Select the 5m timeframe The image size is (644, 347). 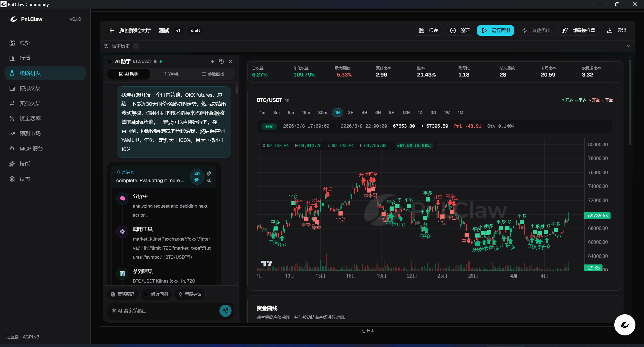[291, 113]
